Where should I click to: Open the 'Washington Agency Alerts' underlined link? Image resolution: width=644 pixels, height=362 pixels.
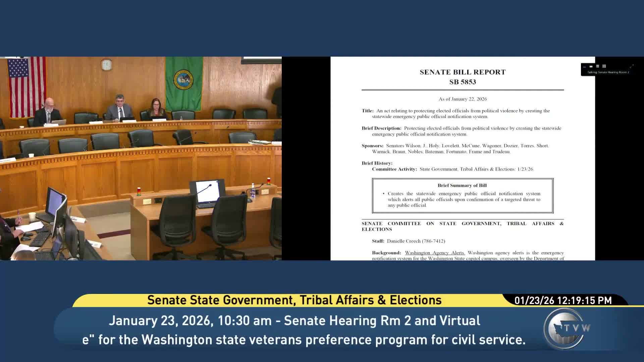tap(434, 253)
